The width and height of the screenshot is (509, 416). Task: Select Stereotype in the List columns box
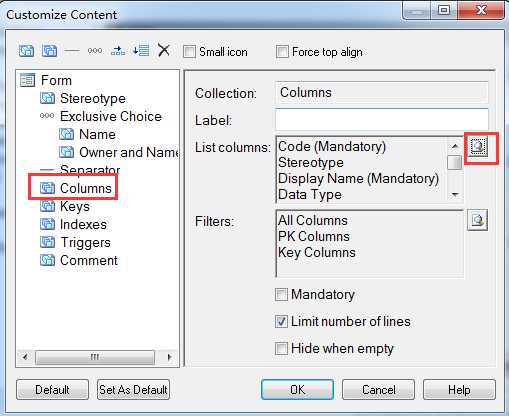[311, 163]
